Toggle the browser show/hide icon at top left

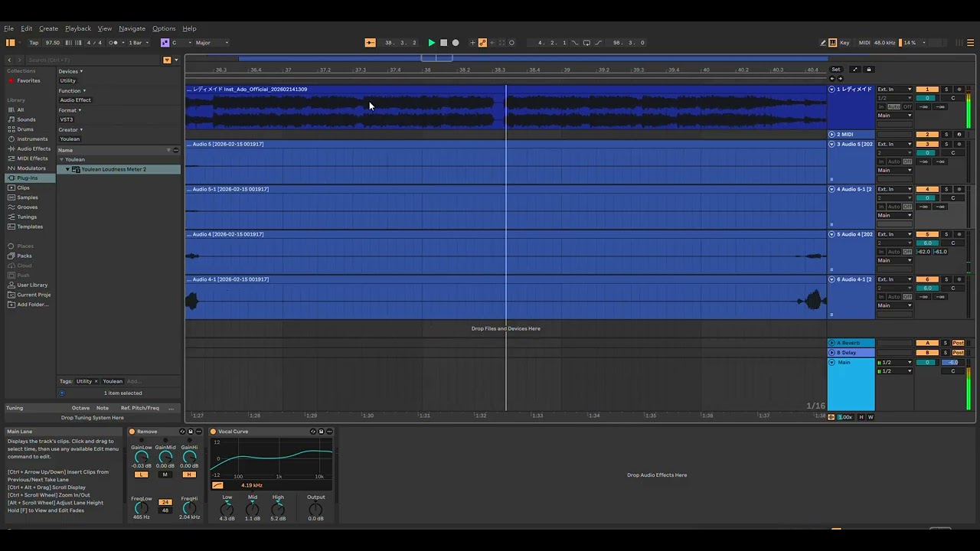10,43
